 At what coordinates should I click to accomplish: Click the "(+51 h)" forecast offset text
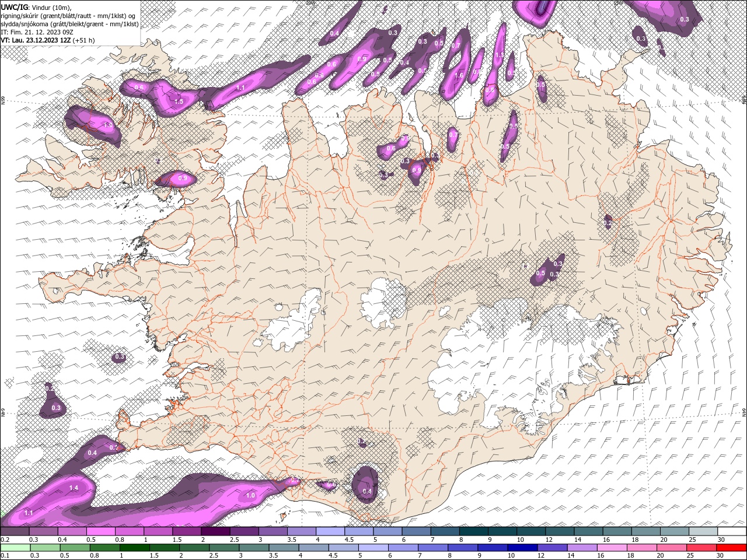[x=83, y=40]
